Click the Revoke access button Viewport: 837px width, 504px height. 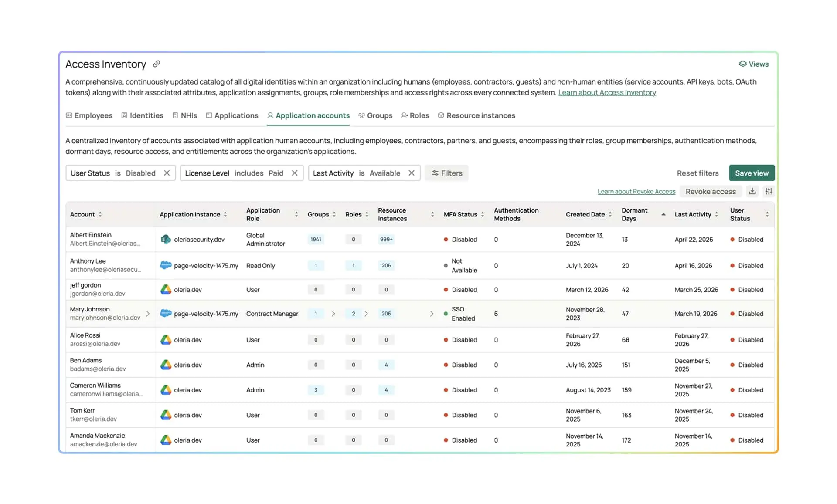(x=711, y=192)
